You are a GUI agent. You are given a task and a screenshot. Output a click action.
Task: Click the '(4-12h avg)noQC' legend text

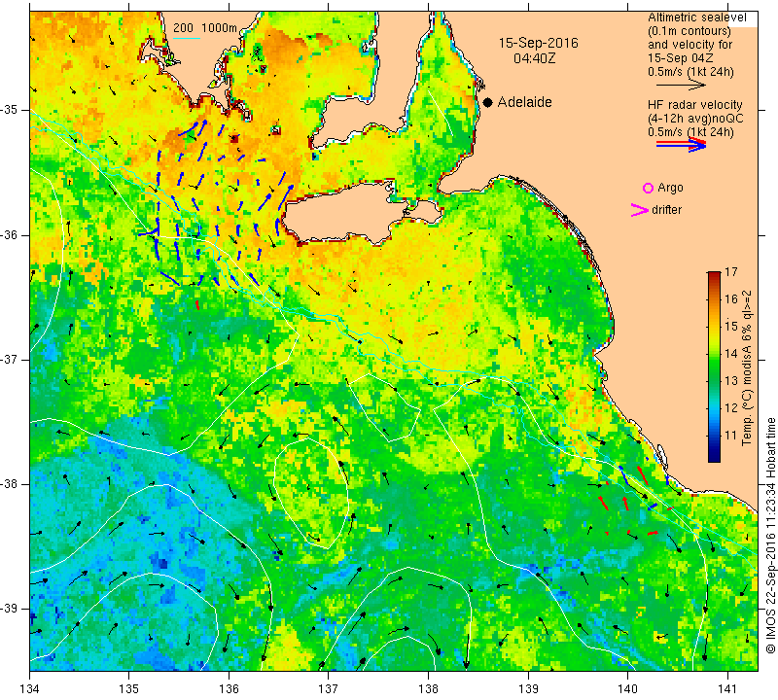[x=695, y=119]
